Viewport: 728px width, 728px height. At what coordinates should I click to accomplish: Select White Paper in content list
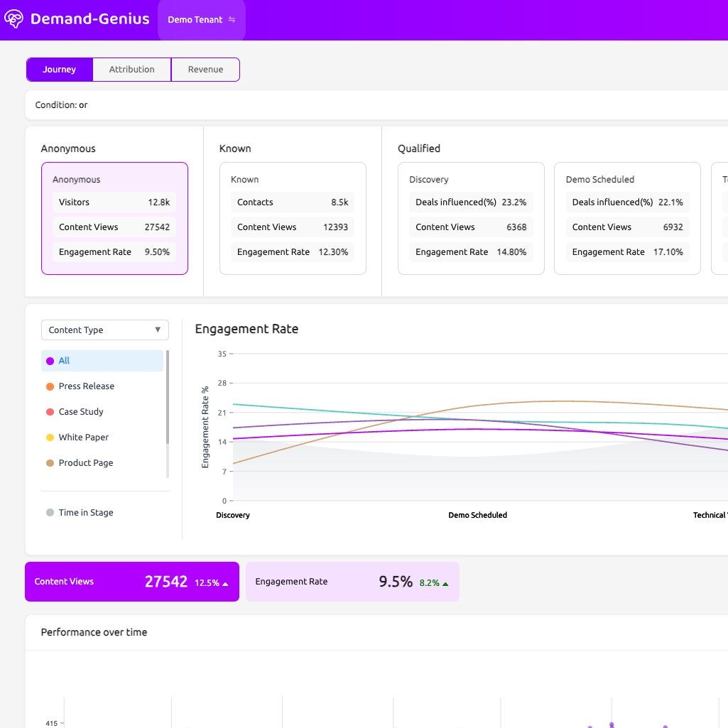click(83, 438)
